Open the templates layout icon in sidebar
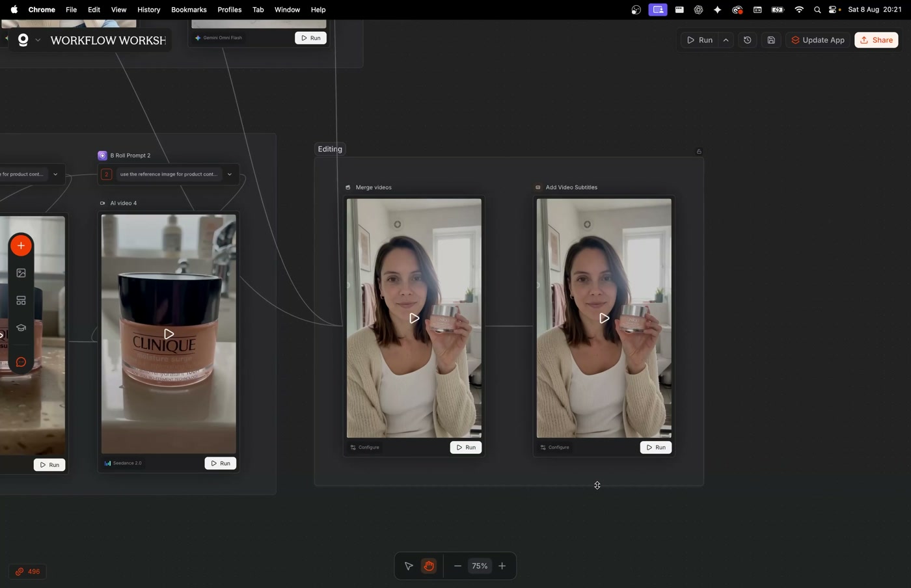This screenshot has height=588, width=911. 21,301
